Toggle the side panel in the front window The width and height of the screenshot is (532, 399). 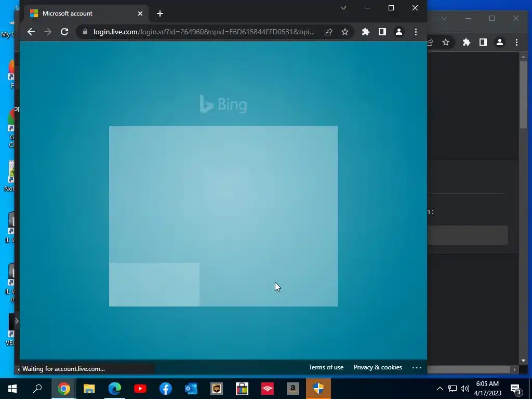point(382,32)
